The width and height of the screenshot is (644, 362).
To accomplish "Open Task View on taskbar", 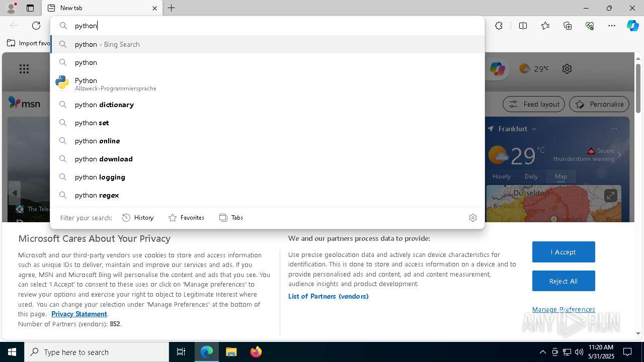I will (181, 352).
